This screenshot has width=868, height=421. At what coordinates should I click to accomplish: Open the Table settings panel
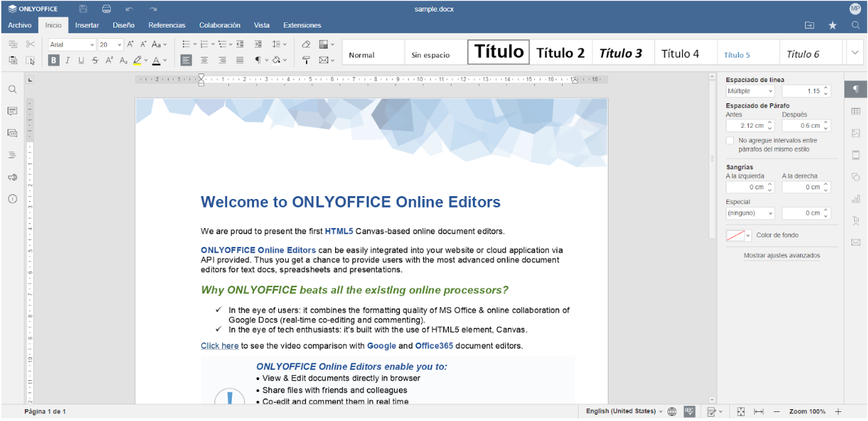[856, 111]
